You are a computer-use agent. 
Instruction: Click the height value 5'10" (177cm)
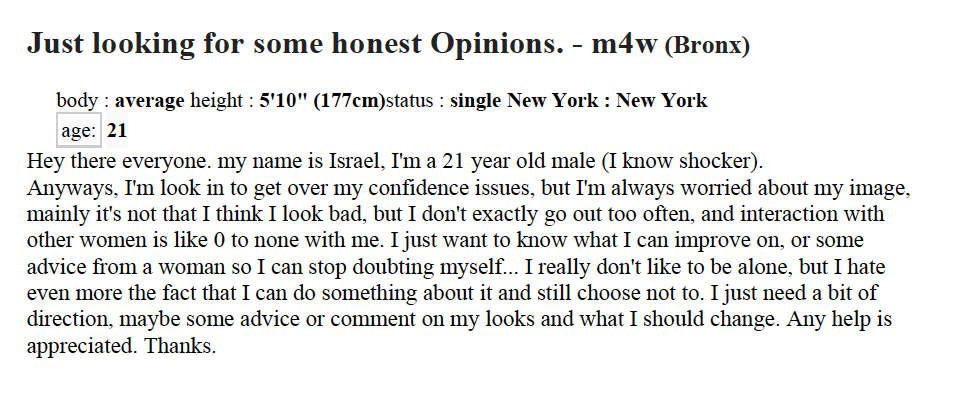tap(322, 100)
